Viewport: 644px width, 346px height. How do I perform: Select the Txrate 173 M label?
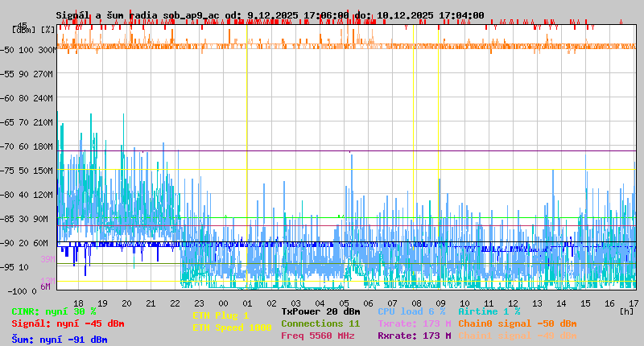coord(414,323)
